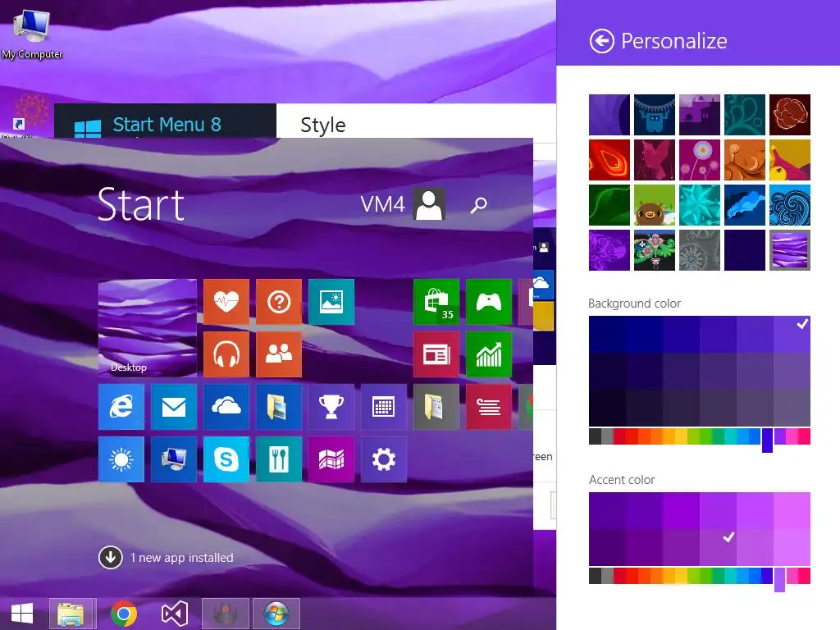Open the Music headphones tile

(x=226, y=354)
